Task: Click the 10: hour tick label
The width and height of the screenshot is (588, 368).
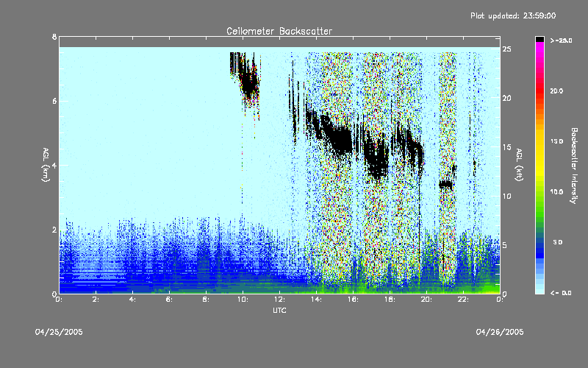Action: [x=243, y=300]
